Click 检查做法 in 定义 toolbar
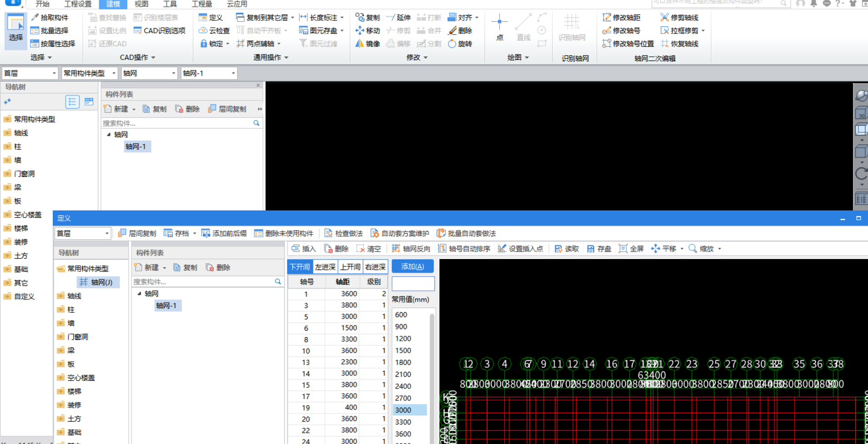The height and width of the screenshot is (444, 868). click(343, 233)
